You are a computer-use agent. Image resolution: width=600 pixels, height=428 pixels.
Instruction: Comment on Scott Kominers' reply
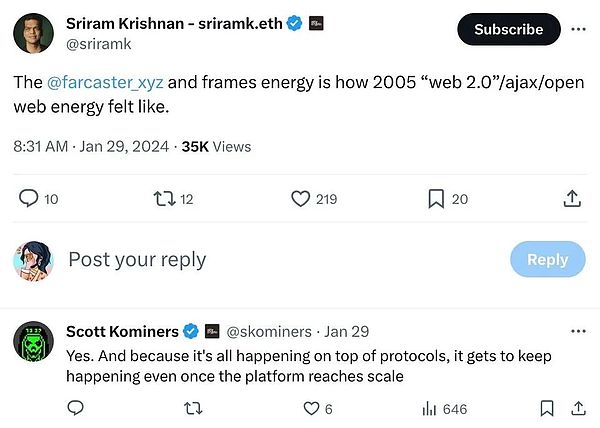pos(75,408)
